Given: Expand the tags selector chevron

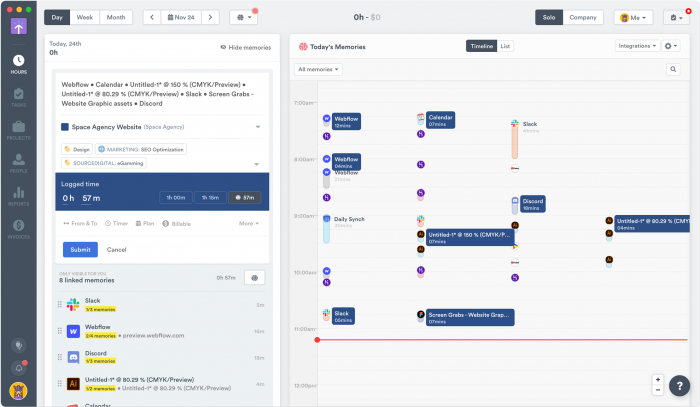Looking at the screenshot, I should (256, 164).
